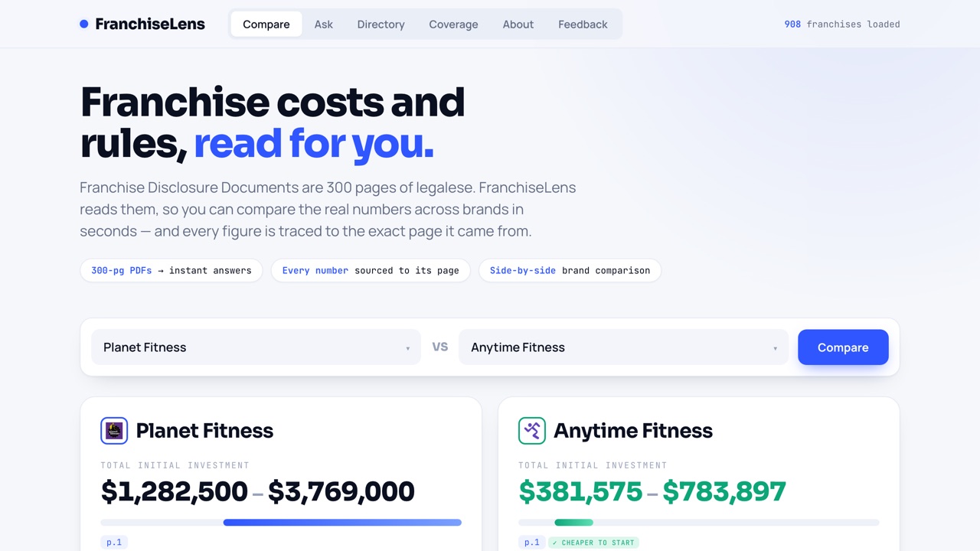Viewport: 980px width, 551px height.
Task: Click the 'Cheaper to Start' badge
Action: pyautogui.click(x=593, y=543)
